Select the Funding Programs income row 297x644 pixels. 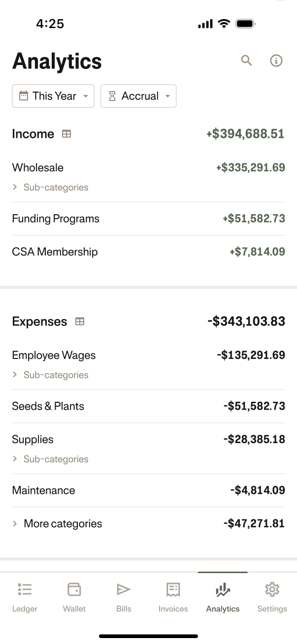(x=148, y=219)
